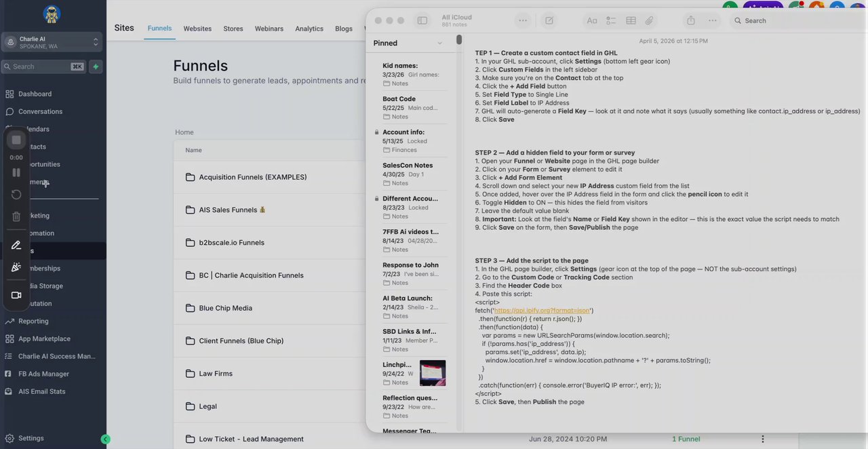The height and width of the screenshot is (449, 868).
Task: Click the Linchpin note thumbnail image
Action: (433, 373)
